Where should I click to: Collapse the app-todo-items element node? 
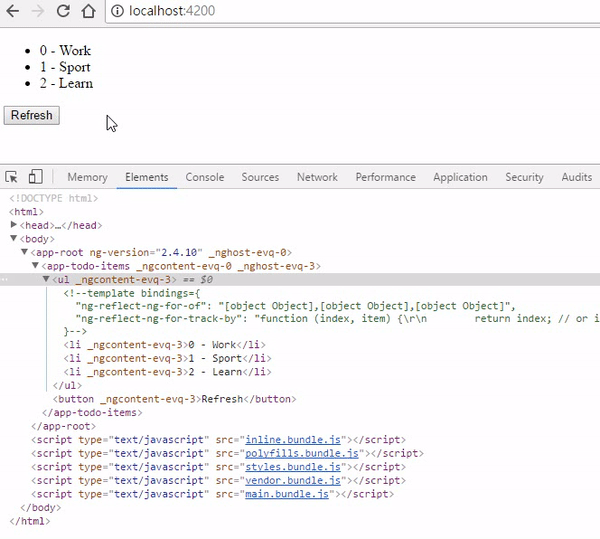point(36,265)
